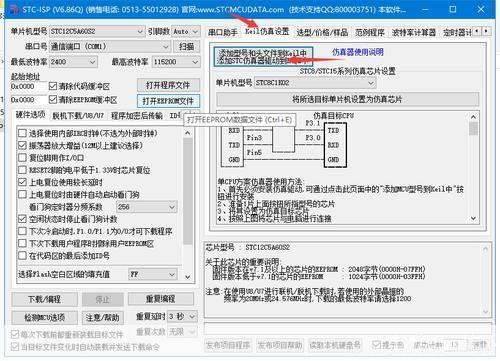Image resolution: width=500 pixels, height=361 pixels.
Task: Enable 复位脚用作I/O口 checkbox
Action: [22, 158]
